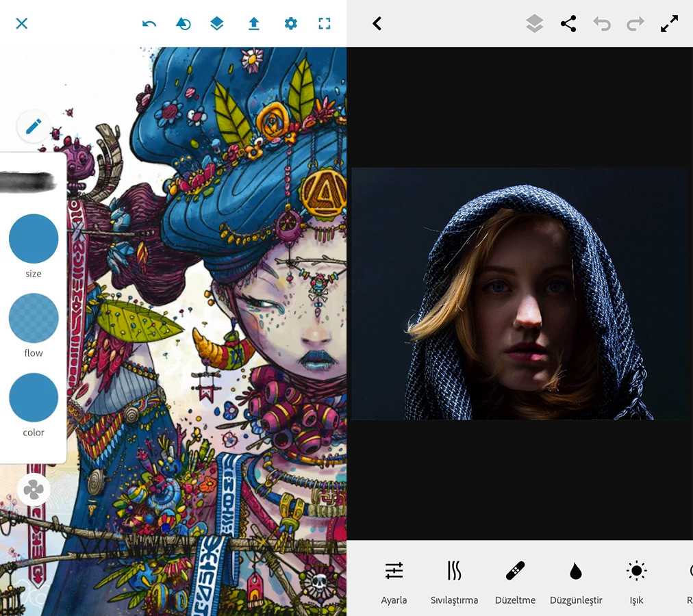The image size is (693, 616).
Task: Open the Düzgünleştir smooth tool
Action: click(x=576, y=582)
